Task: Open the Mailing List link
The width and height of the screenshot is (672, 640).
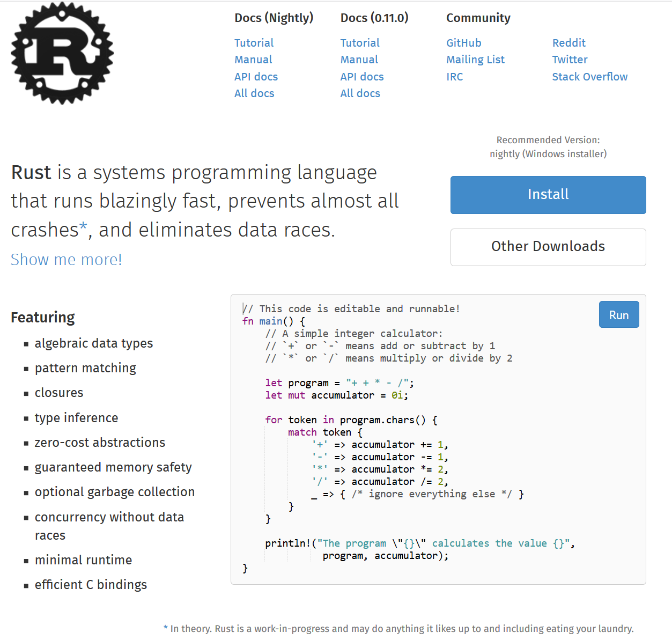Action: pos(475,60)
